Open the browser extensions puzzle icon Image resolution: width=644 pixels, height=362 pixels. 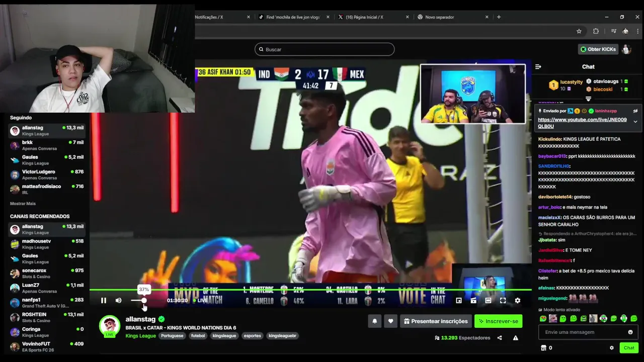(596, 31)
